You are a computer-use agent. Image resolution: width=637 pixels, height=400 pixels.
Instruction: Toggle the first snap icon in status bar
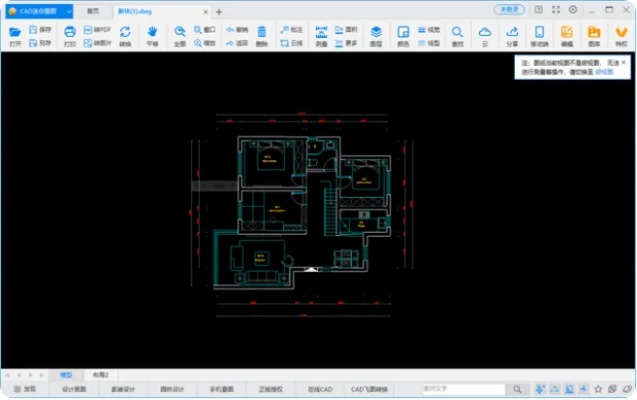540,389
